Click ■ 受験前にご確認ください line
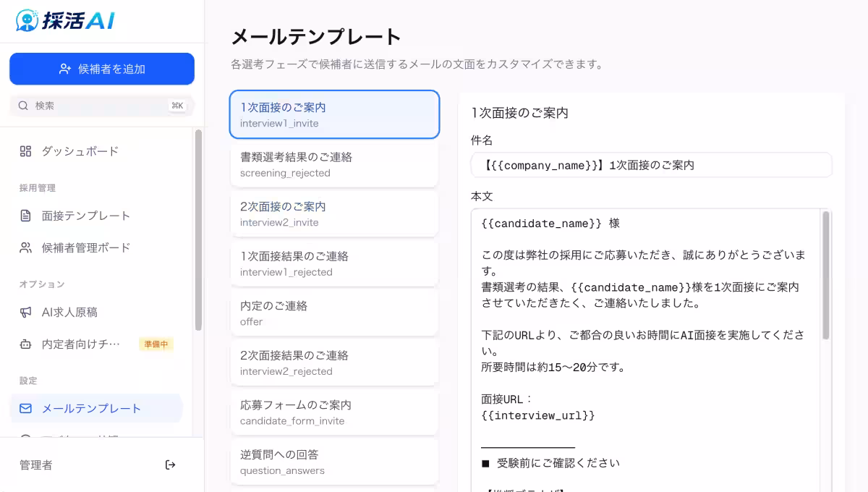This screenshot has height=492, width=868. point(550,463)
